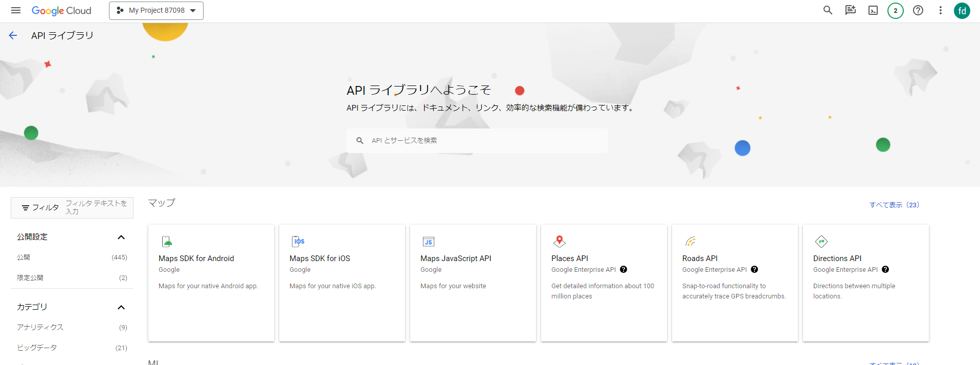Collapse the 公開設定 section
The height and width of the screenshot is (365, 980).
[x=121, y=237]
